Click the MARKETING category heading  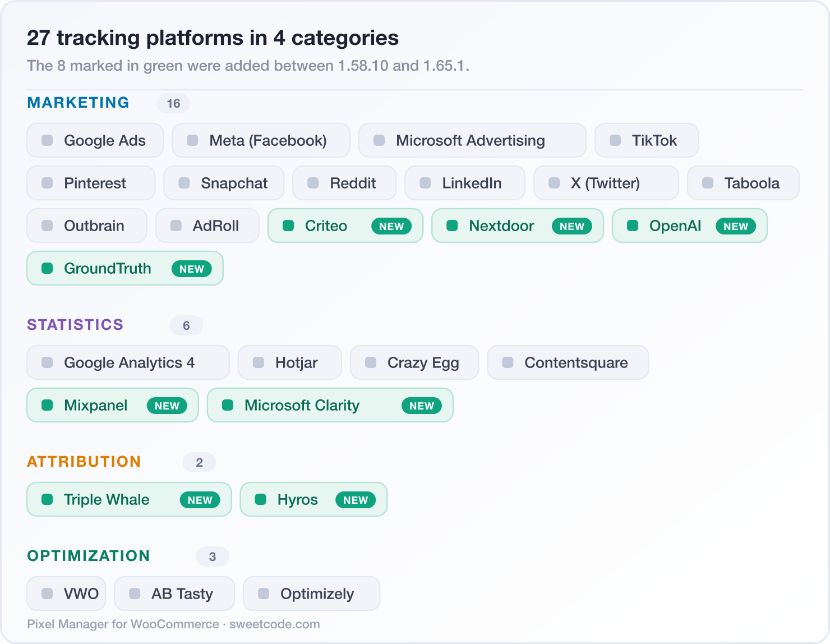pos(79,103)
